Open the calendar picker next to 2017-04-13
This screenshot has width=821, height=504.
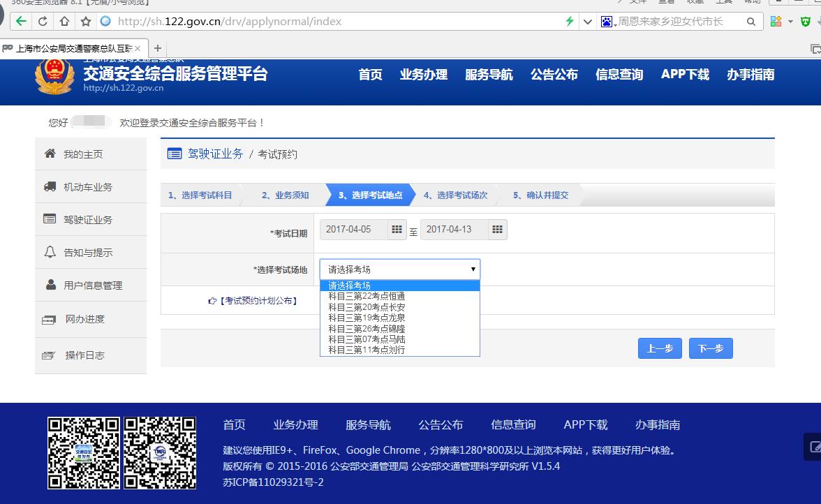pos(497,228)
